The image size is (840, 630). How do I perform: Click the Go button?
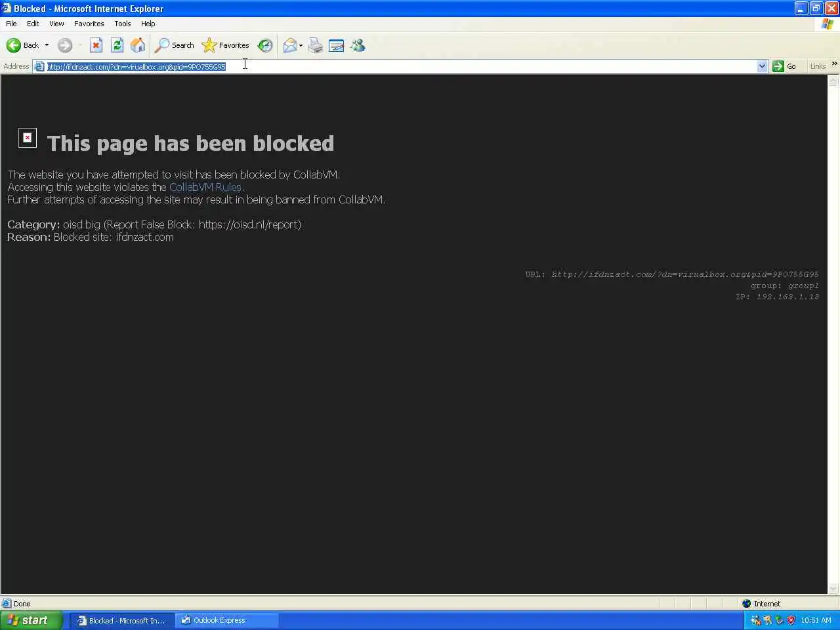(785, 66)
